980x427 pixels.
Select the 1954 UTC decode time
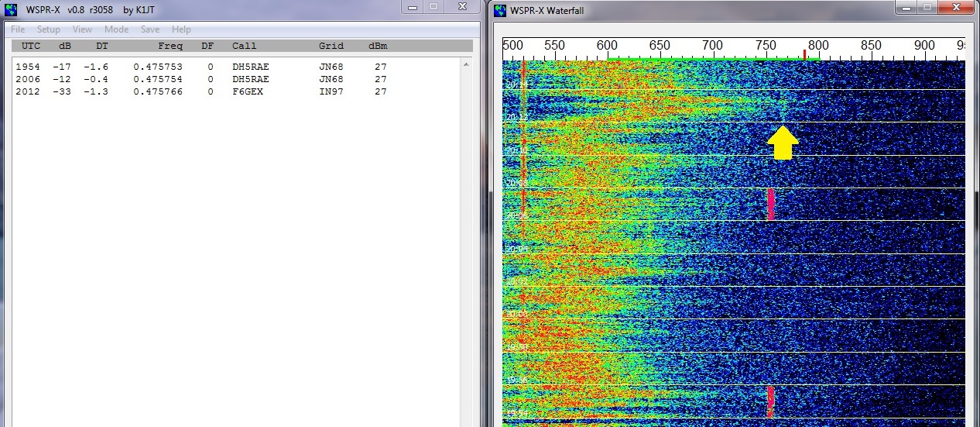coord(28,67)
